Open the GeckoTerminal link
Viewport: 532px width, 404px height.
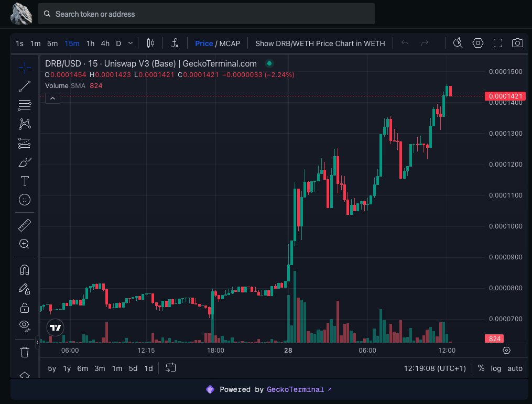[x=299, y=389]
